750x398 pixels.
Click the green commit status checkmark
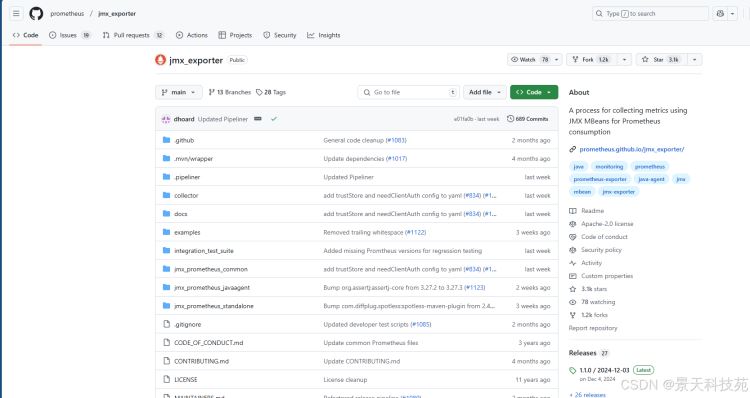(x=274, y=119)
